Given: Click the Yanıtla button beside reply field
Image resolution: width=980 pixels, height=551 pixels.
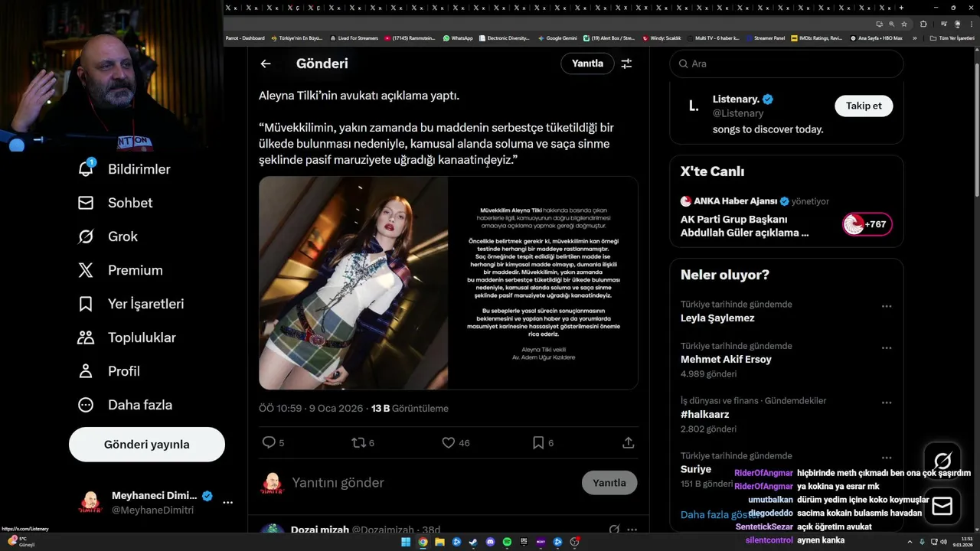Looking at the screenshot, I should pos(609,483).
